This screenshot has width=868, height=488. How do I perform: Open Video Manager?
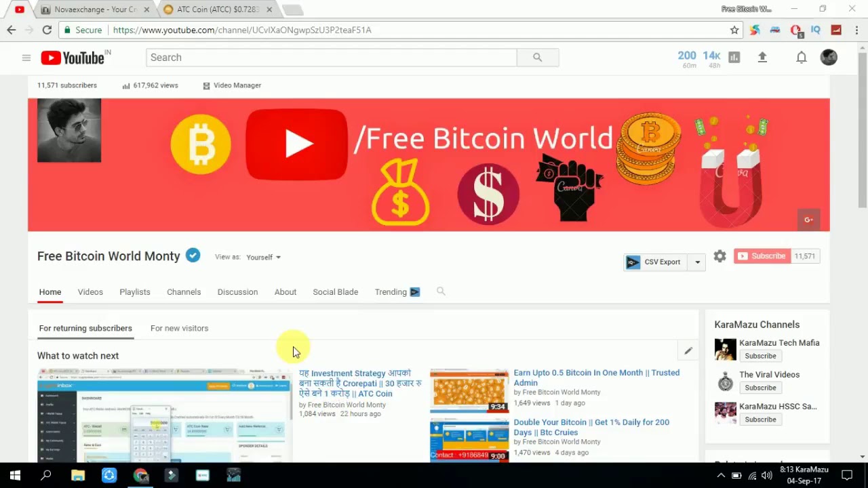tap(232, 85)
